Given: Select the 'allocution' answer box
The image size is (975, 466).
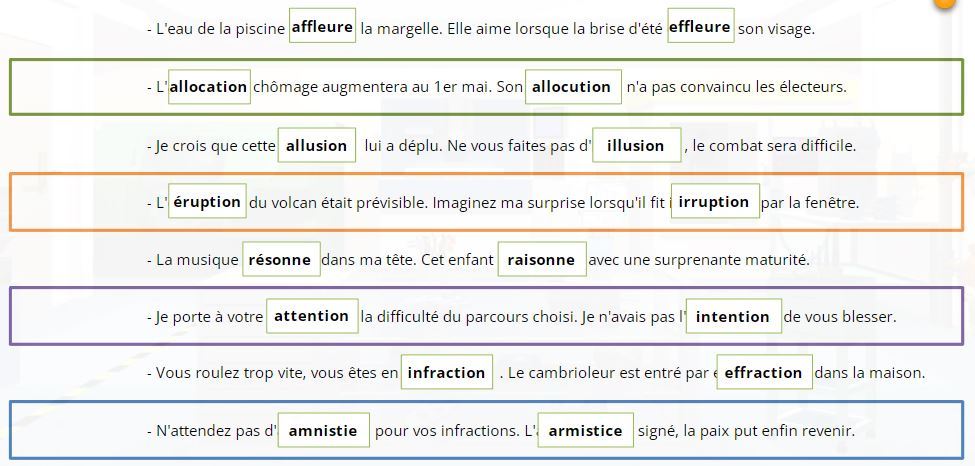Looking at the screenshot, I should pyautogui.click(x=573, y=86).
